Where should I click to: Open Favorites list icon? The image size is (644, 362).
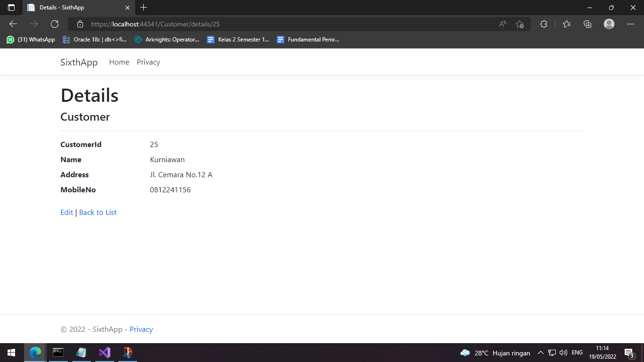pos(567,24)
